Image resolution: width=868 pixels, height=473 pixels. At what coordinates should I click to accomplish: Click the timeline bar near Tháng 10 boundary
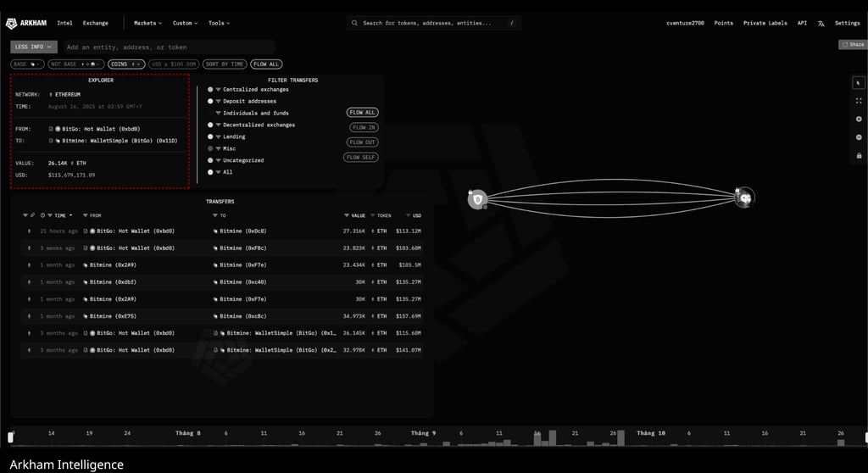tap(621, 437)
